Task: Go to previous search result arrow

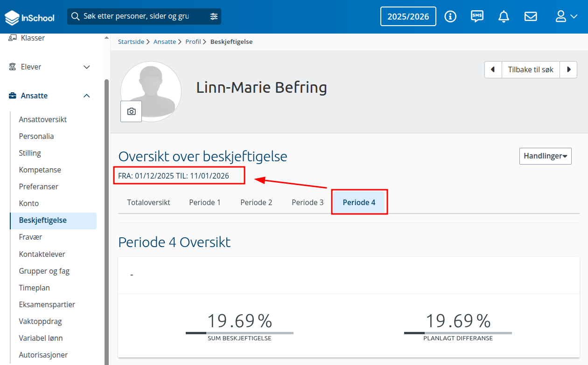Action: click(493, 69)
